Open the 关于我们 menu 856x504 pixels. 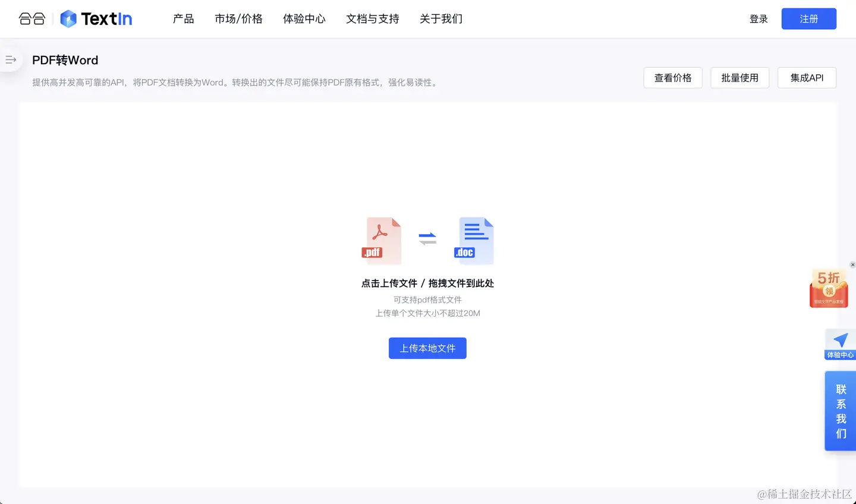441,19
